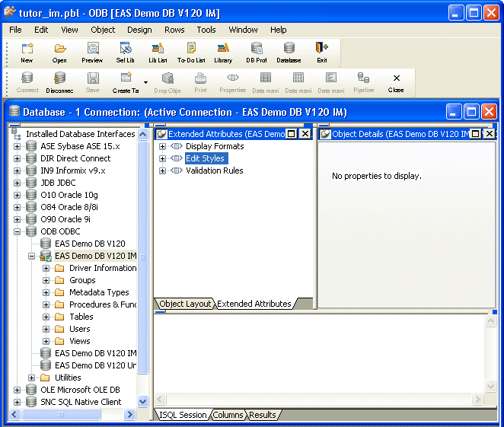Select the IN9 Informix v9.x interface
504x427 pixels.
[x=72, y=170]
